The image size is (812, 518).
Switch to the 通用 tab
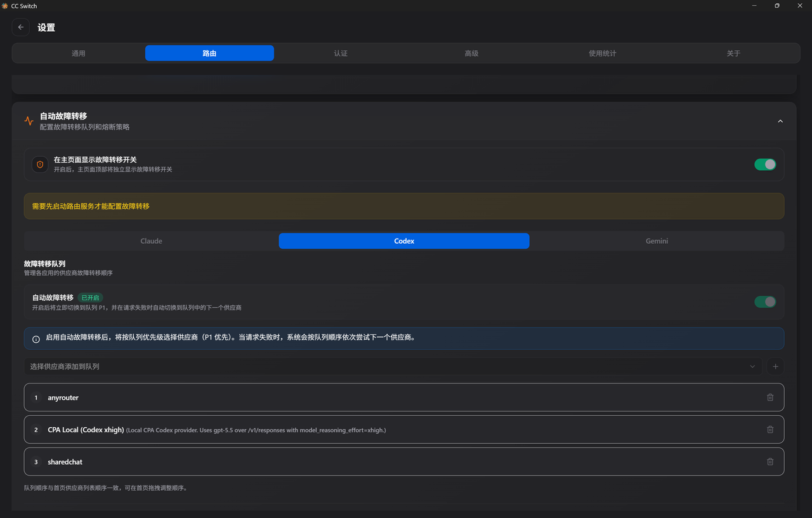[79, 53]
